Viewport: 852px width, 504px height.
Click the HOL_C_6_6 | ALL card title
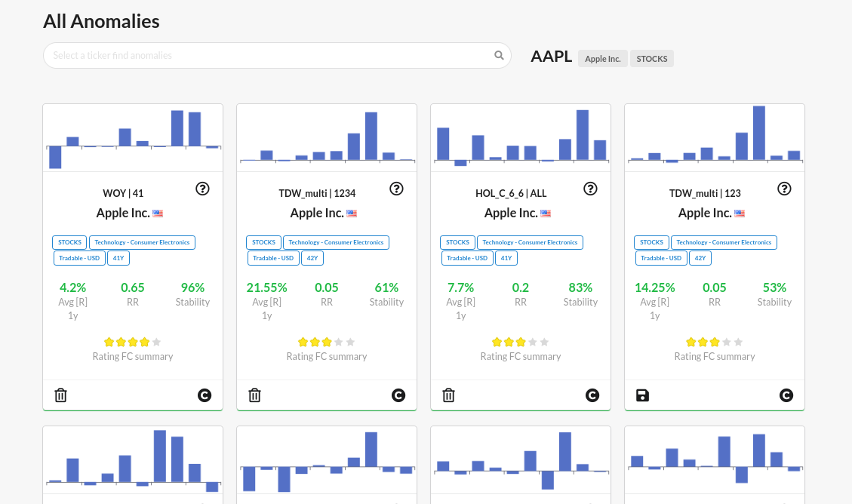pos(512,193)
